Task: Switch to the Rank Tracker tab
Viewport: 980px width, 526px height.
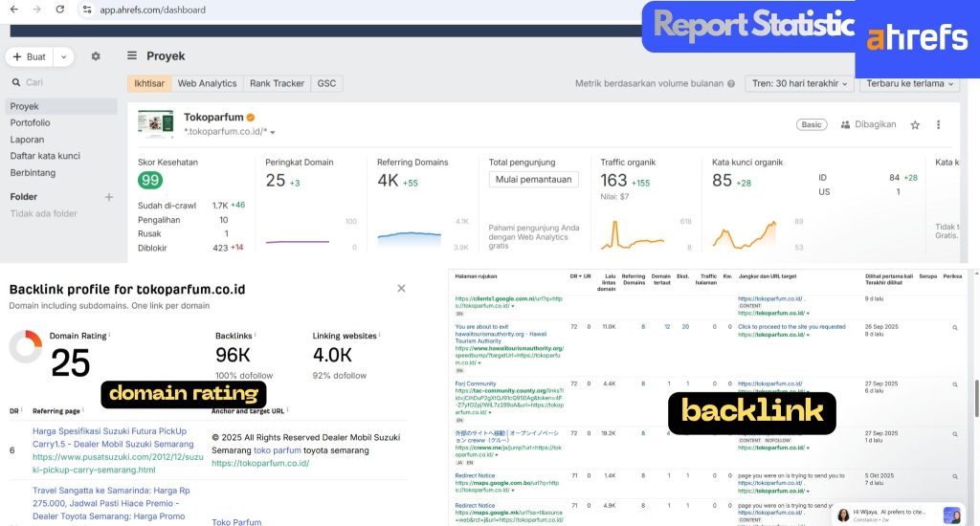Action: click(x=277, y=83)
